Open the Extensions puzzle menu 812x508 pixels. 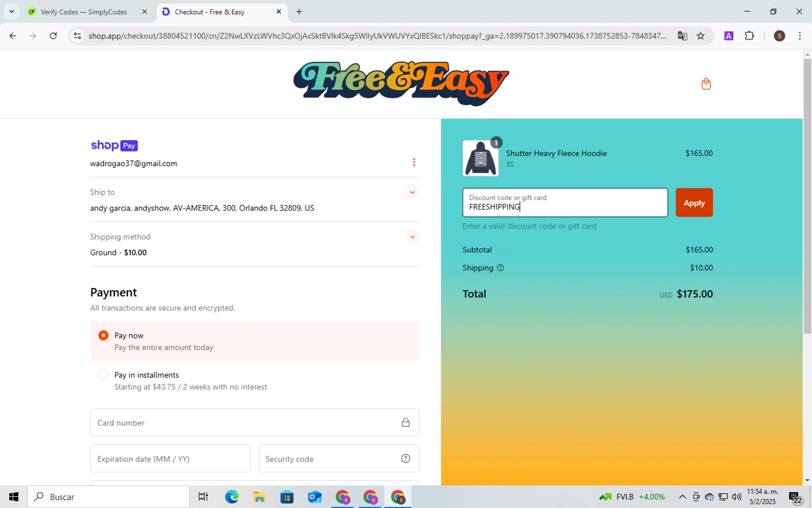[749, 36]
